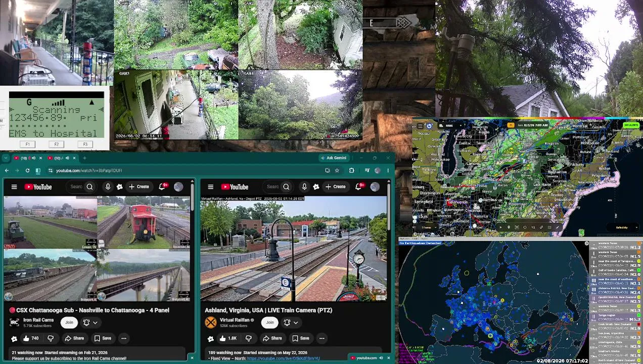Mute the second browser tab audio

(67, 158)
